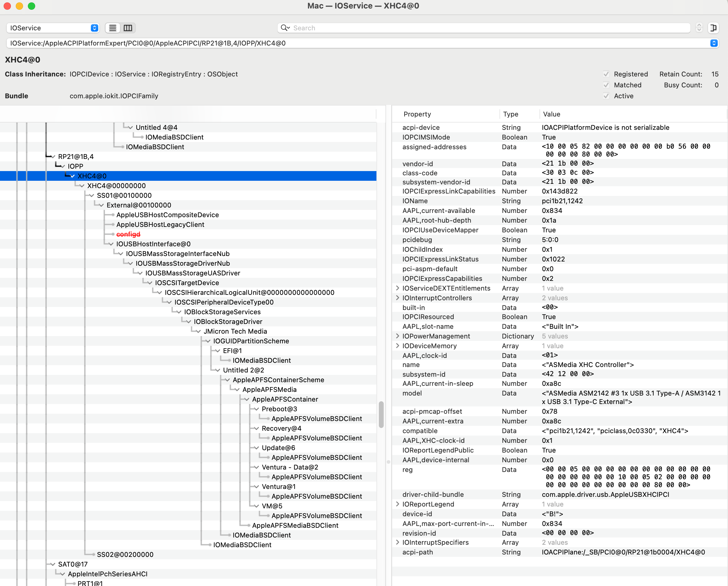Image resolution: width=728 pixels, height=586 pixels.
Task: Switch to column browser view
Action: tap(128, 28)
